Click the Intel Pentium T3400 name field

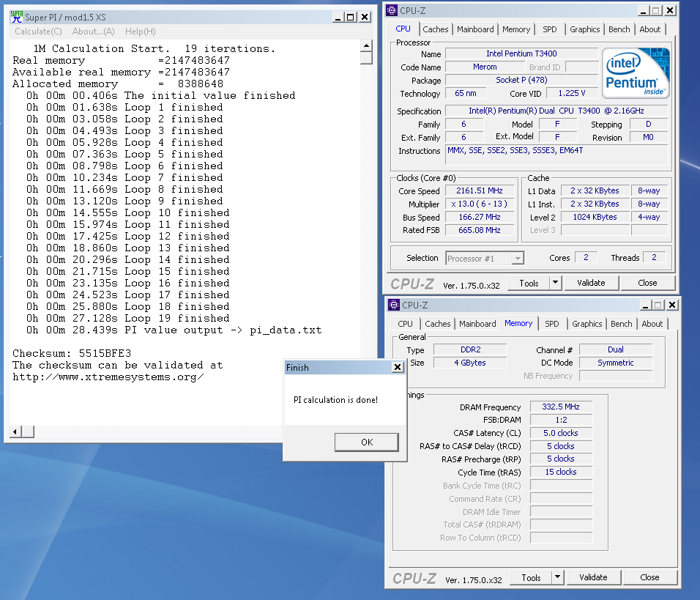pos(521,53)
